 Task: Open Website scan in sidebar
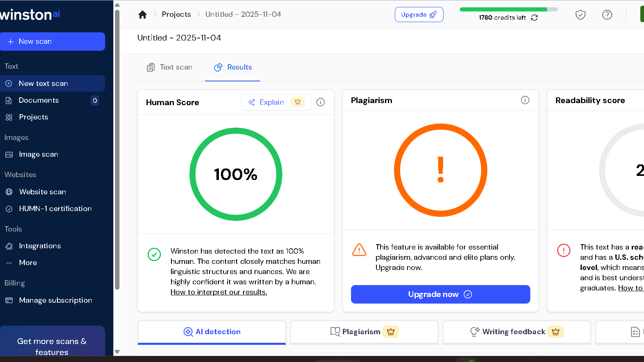point(42,192)
